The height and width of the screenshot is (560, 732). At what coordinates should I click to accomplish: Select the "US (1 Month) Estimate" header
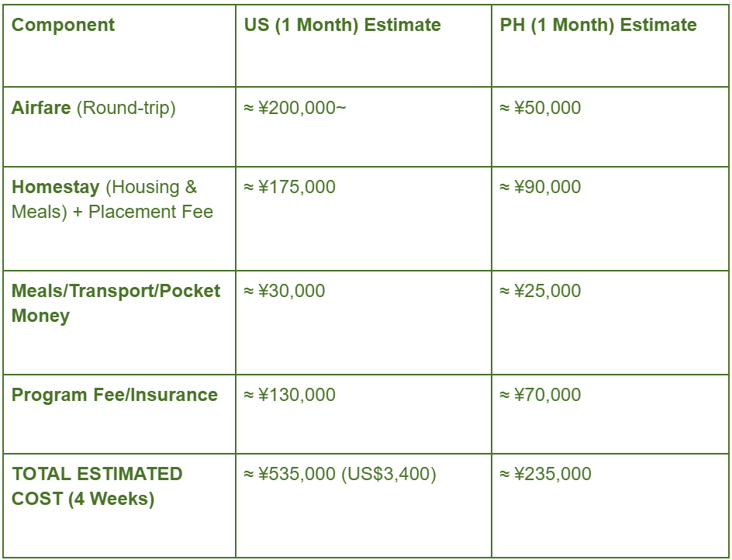(x=342, y=25)
